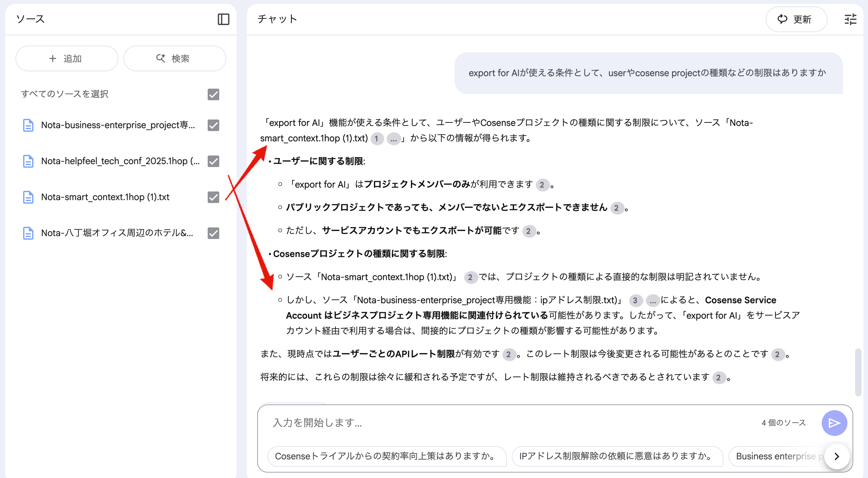Toggle すべてのソースを選択 checkbox

click(213, 94)
